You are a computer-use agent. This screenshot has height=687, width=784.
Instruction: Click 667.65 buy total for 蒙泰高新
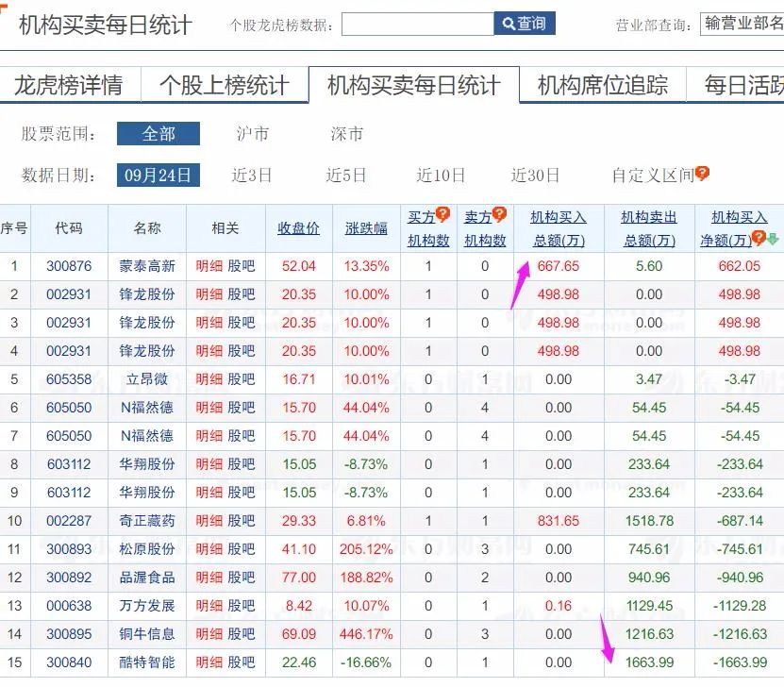(559, 266)
